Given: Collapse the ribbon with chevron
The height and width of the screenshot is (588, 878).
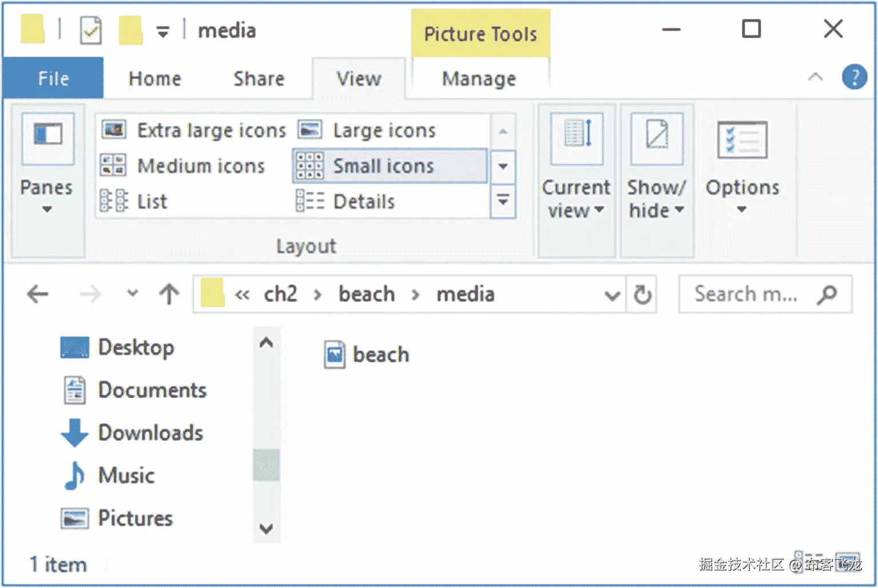Looking at the screenshot, I should pos(815,77).
